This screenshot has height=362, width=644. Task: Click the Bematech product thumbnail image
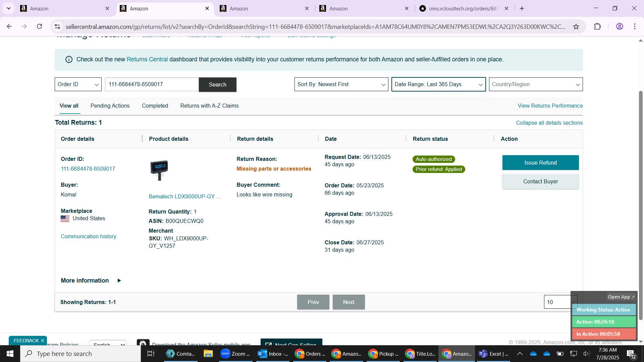(x=159, y=170)
